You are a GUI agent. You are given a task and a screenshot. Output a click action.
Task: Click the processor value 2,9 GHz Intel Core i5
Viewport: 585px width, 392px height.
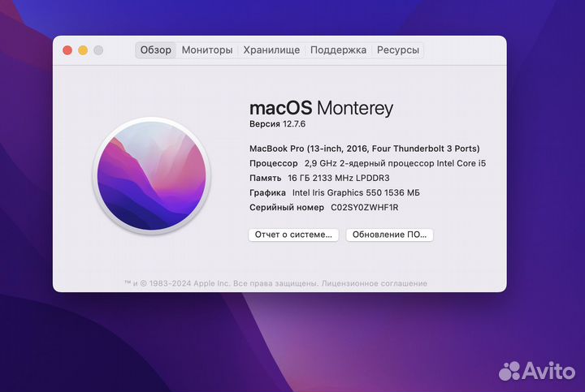[x=395, y=164]
